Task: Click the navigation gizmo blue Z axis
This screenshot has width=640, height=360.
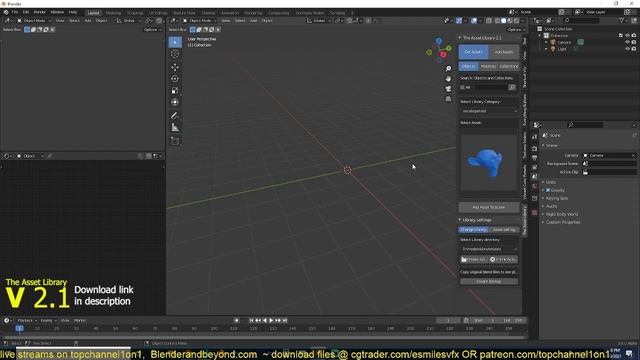Action: 439,41
